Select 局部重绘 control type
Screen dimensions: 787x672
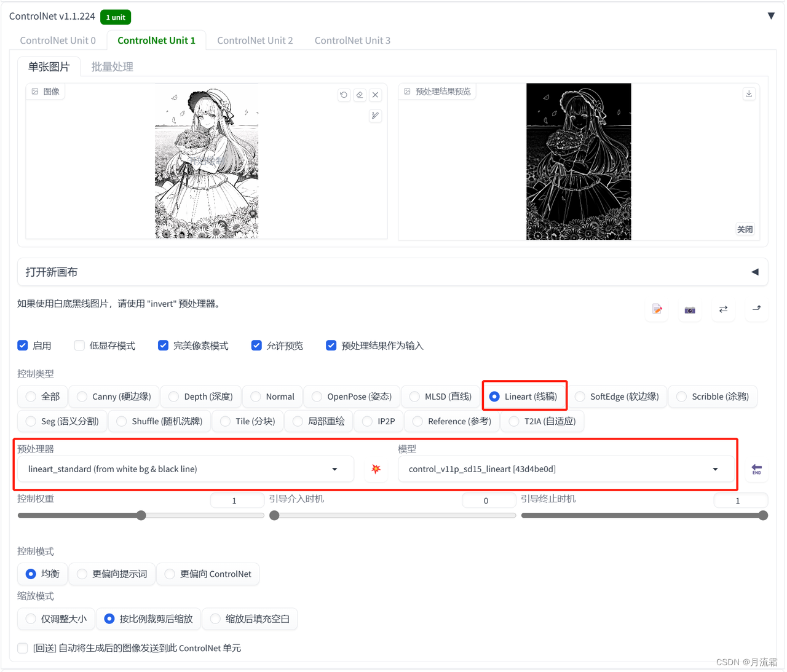(x=318, y=421)
